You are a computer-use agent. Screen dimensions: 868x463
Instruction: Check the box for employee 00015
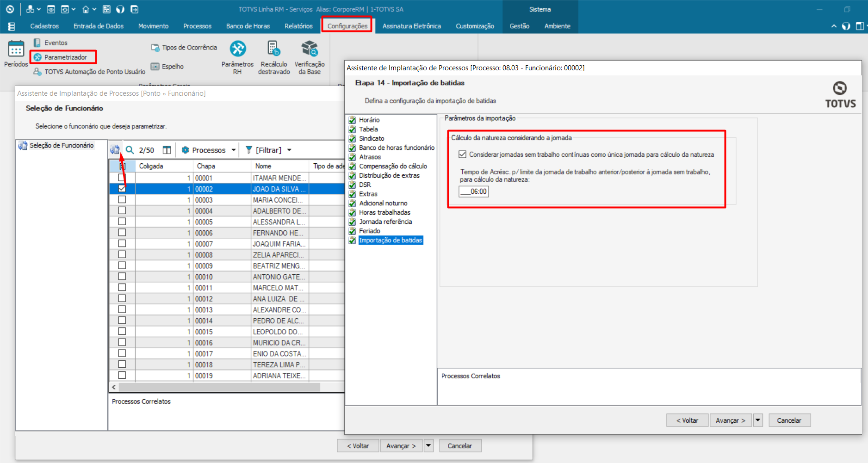click(122, 331)
